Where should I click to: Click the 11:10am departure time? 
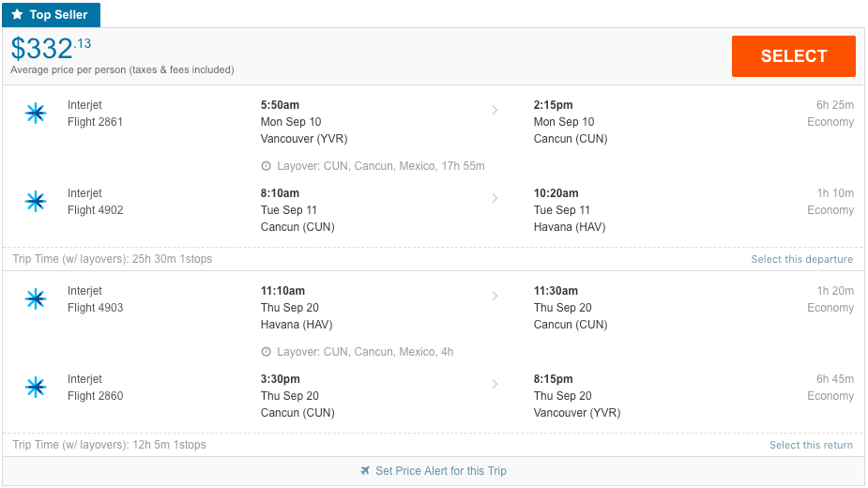click(x=282, y=290)
